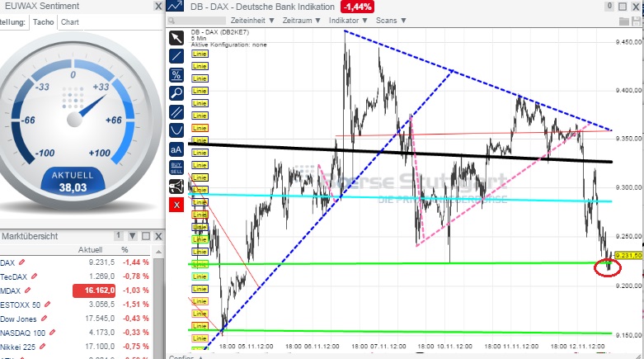Select the single trend line drawing tool
Viewport: 644px width, 359px height.
[x=176, y=56]
